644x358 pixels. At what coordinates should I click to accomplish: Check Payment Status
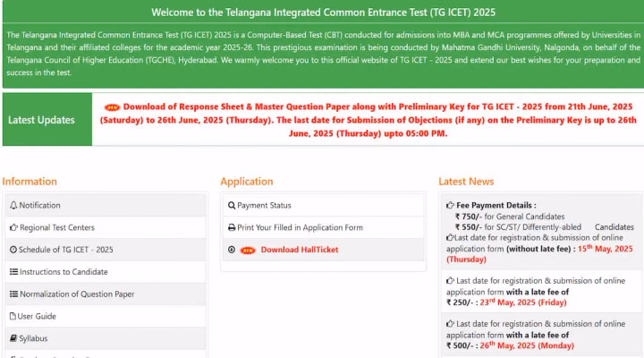tap(264, 206)
